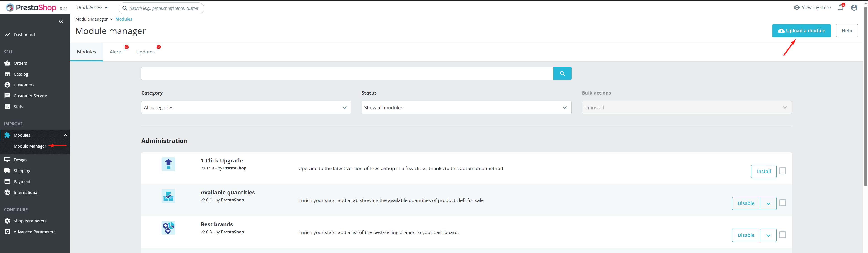
Task: Select the Best brands checkbox
Action: click(x=783, y=234)
